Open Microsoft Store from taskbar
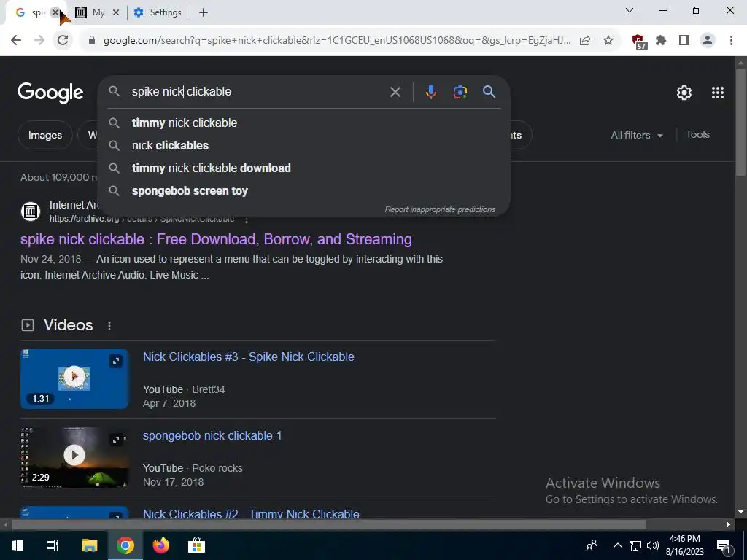This screenshot has width=747, height=560. pos(196,545)
